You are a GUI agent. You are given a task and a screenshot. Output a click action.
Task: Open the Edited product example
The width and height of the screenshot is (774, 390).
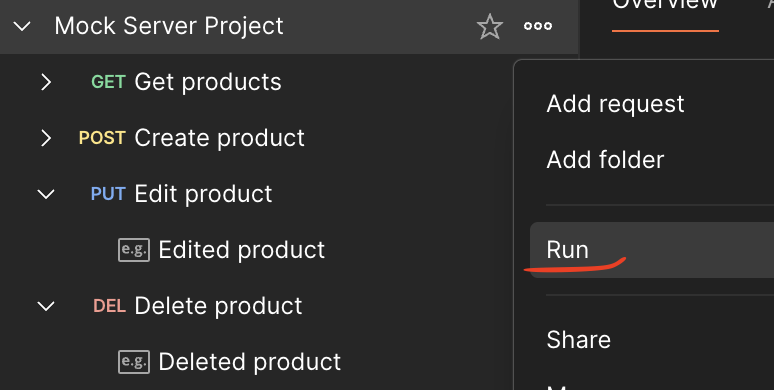click(241, 250)
